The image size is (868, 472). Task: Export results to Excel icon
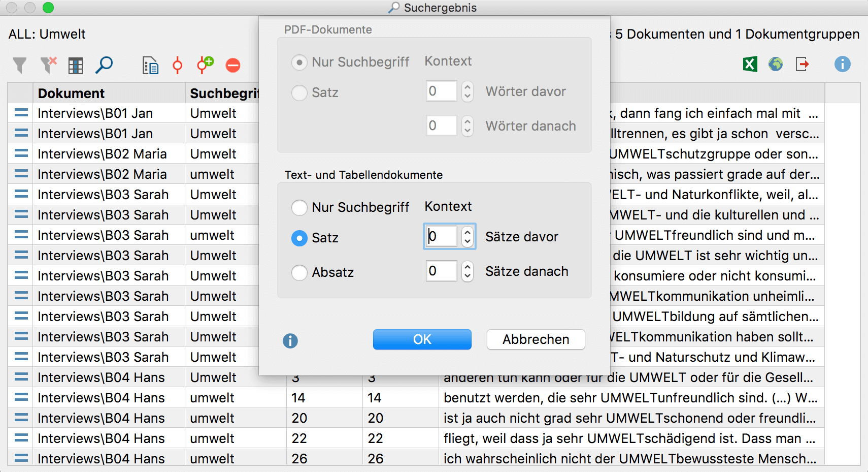coord(750,64)
